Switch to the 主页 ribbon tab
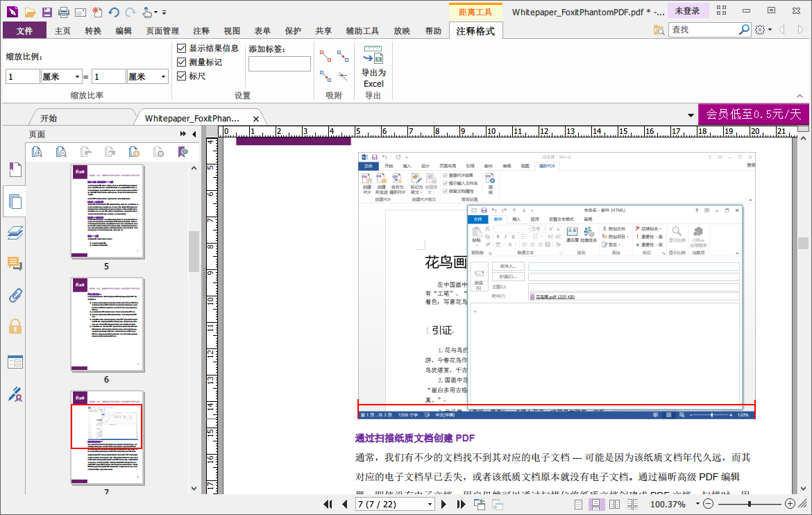 click(62, 31)
